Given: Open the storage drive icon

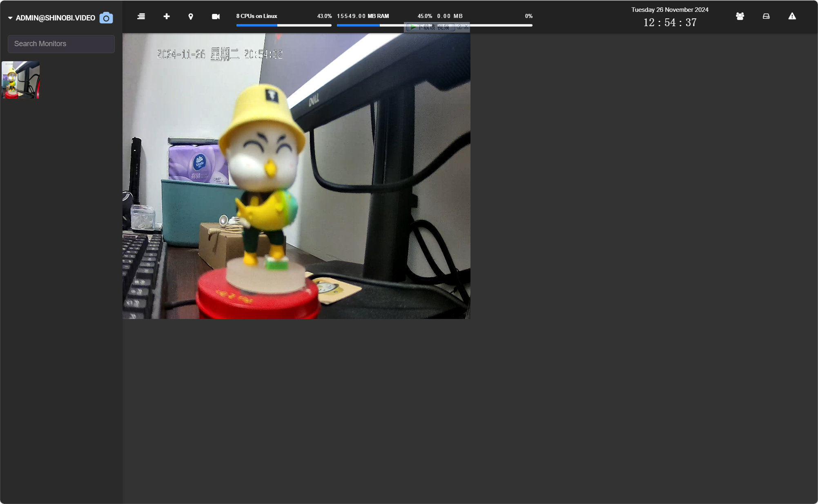Looking at the screenshot, I should pyautogui.click(x=766, y=16).
